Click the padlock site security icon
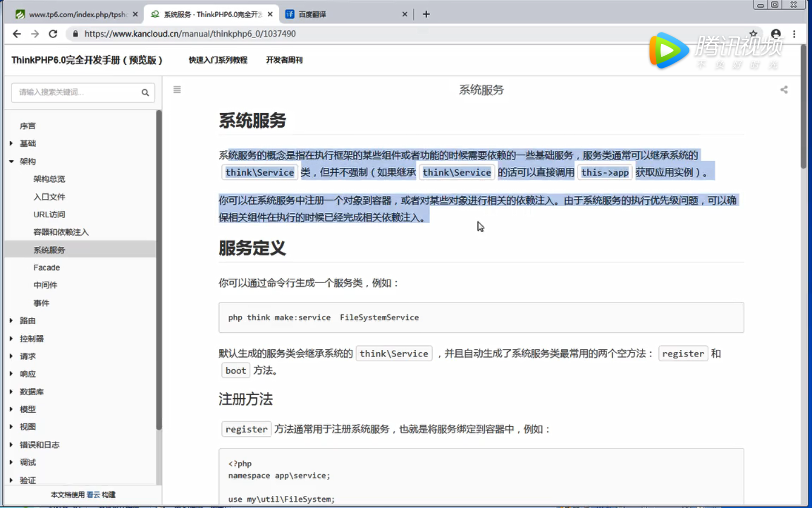Screen dimensions: 812x508 click(75, 34)
